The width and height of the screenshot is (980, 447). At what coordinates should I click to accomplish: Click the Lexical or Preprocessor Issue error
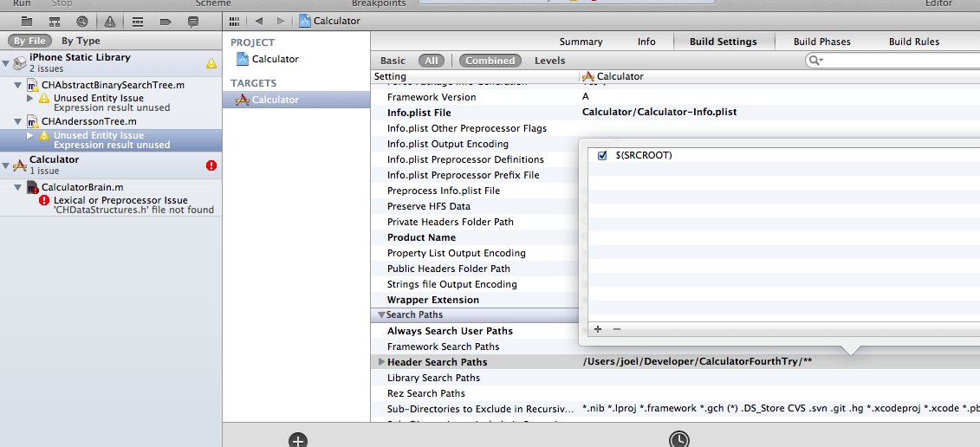tap(120, 201)
